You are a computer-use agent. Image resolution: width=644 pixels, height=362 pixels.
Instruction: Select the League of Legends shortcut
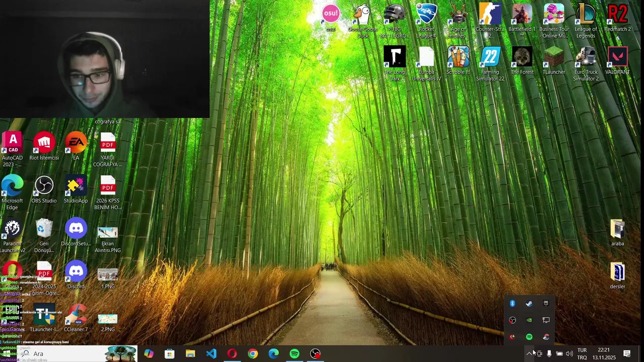[586, 22]
